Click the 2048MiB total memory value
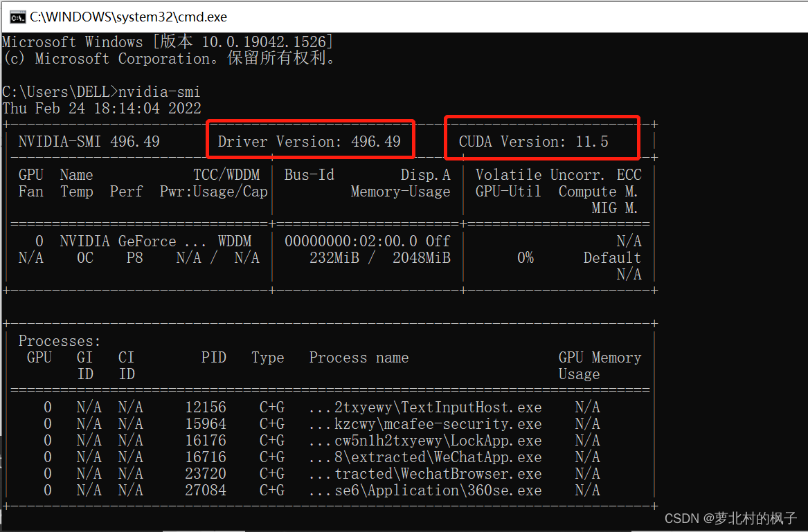Screen dimensions: 808x532 click(422, 257)
